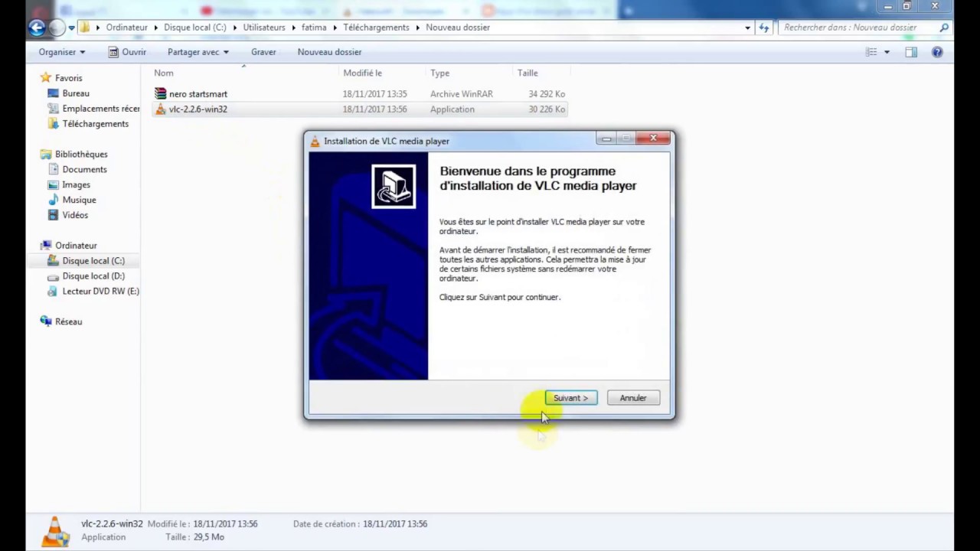
Task: Select Favoris in the navigation pane
Action: click(68, 78)
